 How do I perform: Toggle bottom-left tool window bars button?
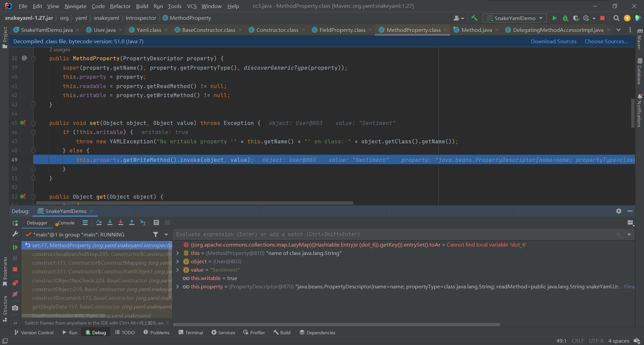[5, 341]
